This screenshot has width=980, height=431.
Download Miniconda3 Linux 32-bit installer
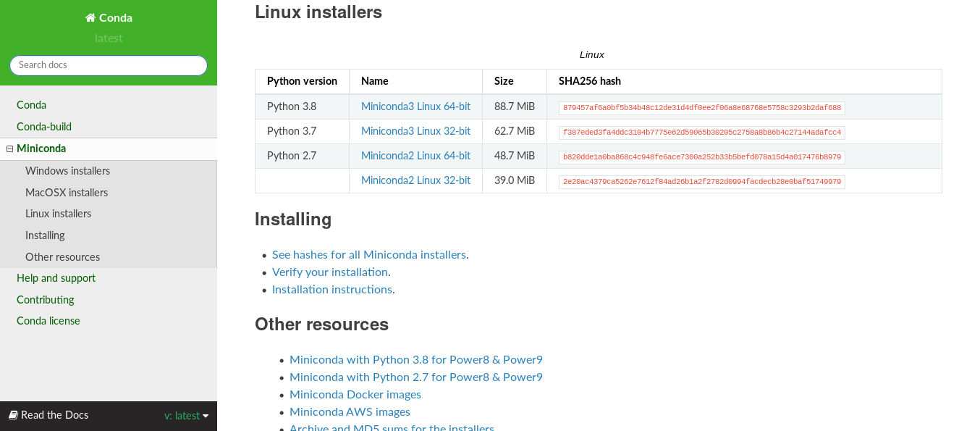[x=415, y=131]
